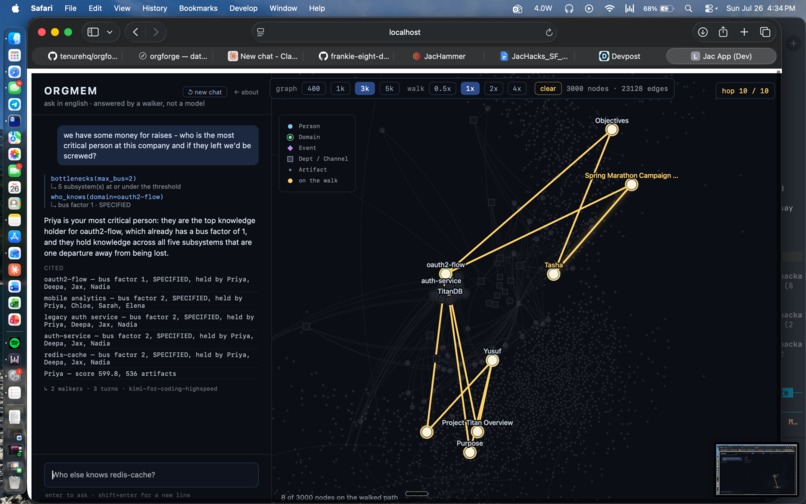Open Telegram from the Dock
This screenshot has width=806, height=504.
[14, 104]
